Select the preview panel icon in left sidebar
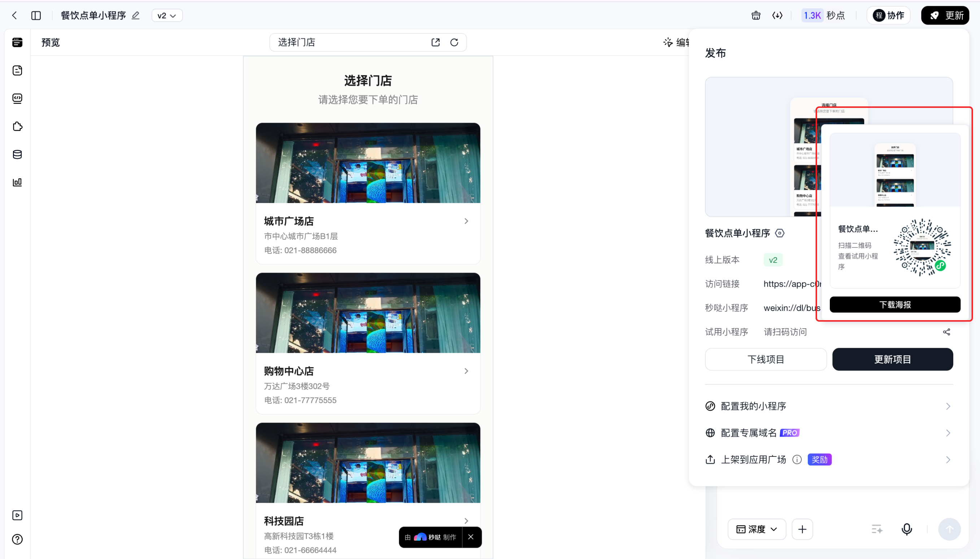 coord(17,42)
